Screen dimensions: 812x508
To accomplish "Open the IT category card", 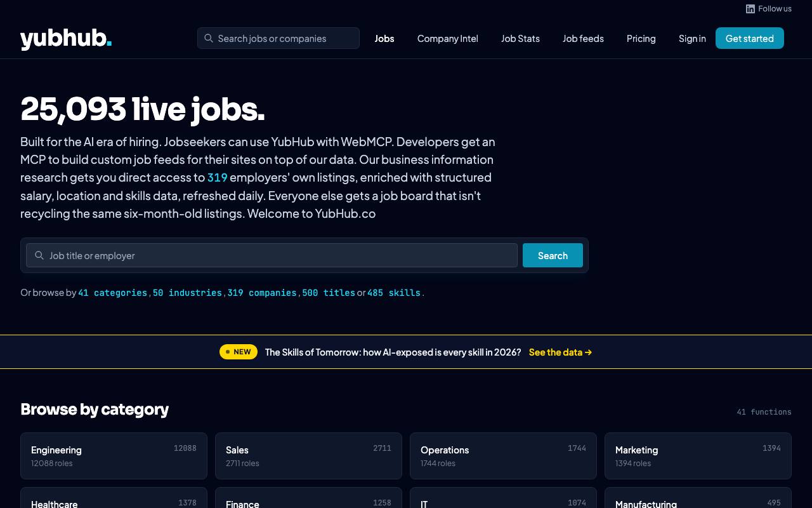I will [503, 498].
